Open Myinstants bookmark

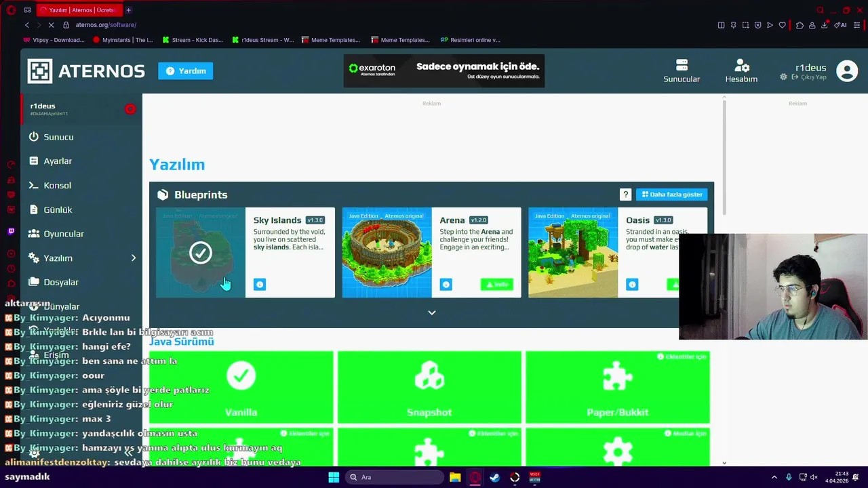click(x=123, y=40)
